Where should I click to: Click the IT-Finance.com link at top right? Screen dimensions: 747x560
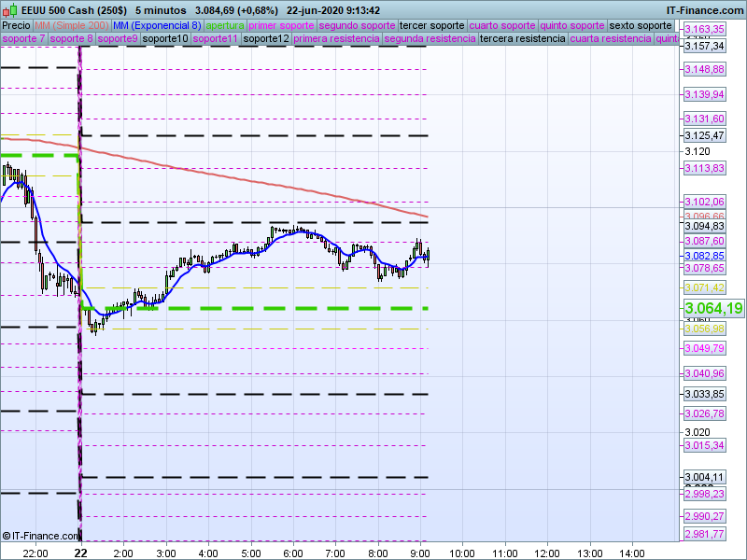(704, 10)
